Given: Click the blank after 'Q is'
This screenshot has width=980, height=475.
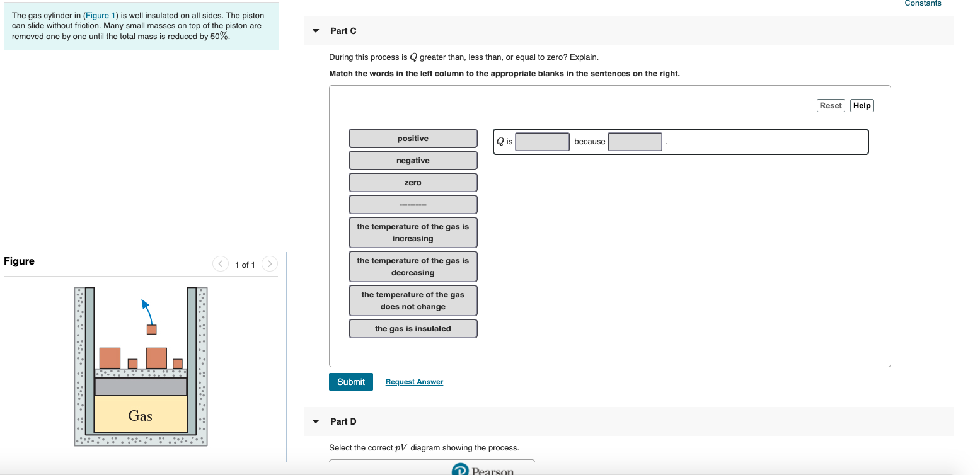Looking at the screenshot, I should click(542, 142).
